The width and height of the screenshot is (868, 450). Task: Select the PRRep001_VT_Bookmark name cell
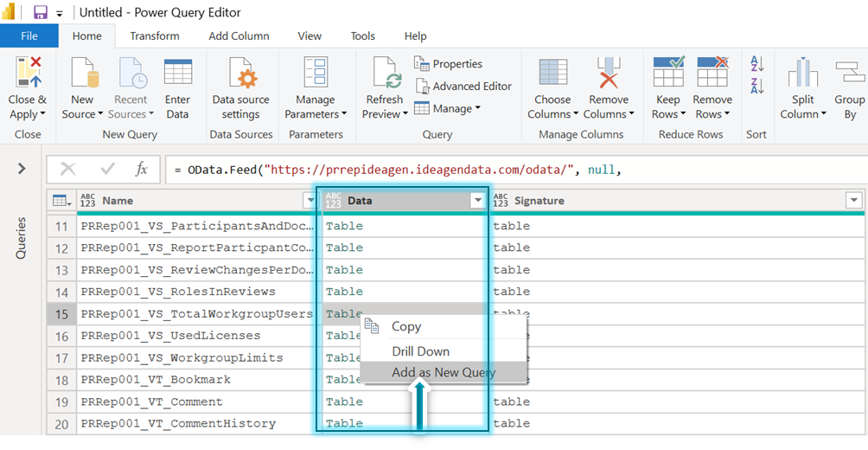click(x=199, y=380)
